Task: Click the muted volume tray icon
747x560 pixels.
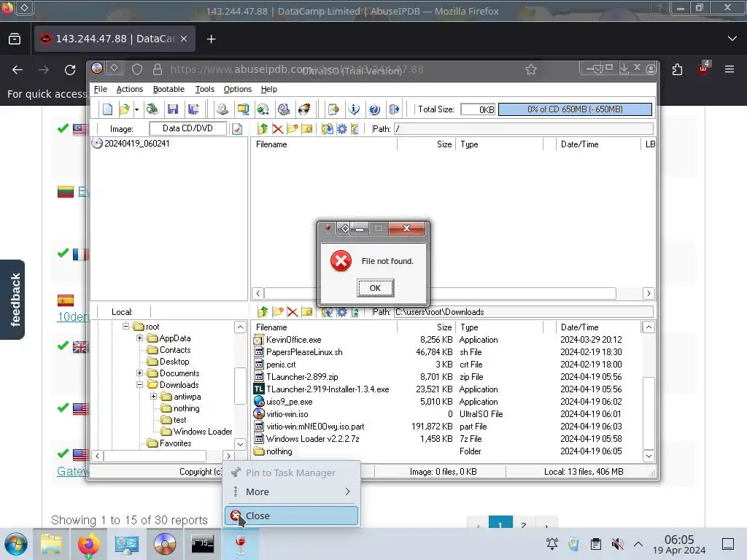Action: point(617,544)
